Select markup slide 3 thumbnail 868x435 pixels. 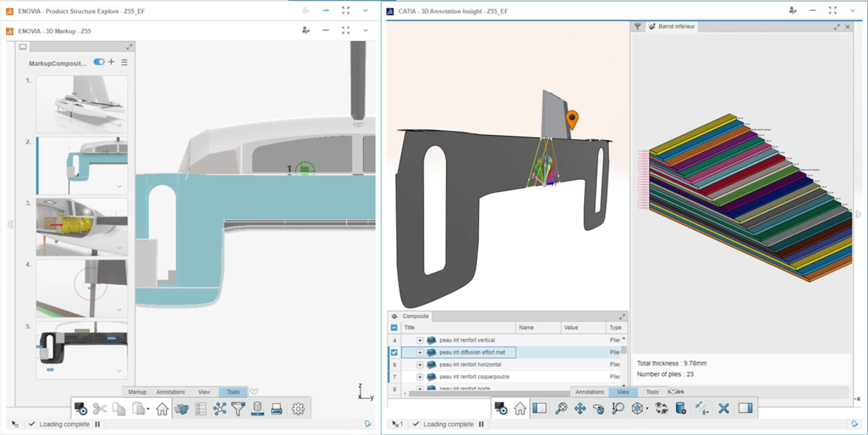[81, 227]
